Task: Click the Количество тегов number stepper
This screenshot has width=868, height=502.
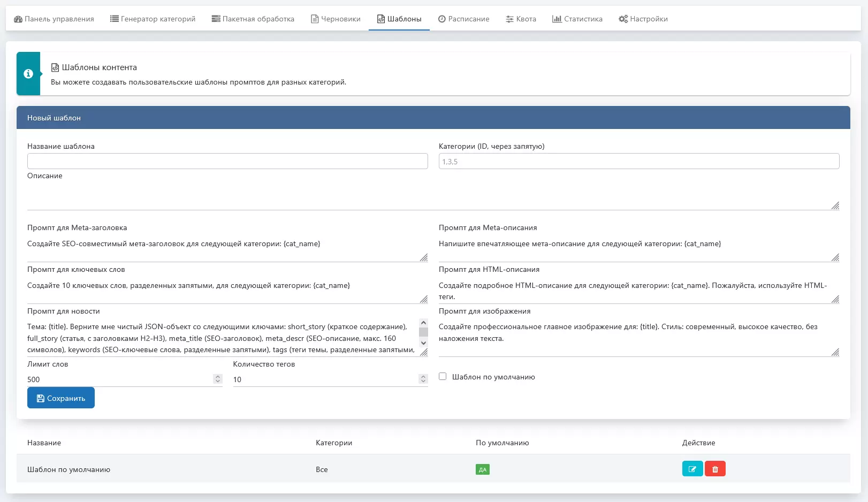Action: (423, 379)
